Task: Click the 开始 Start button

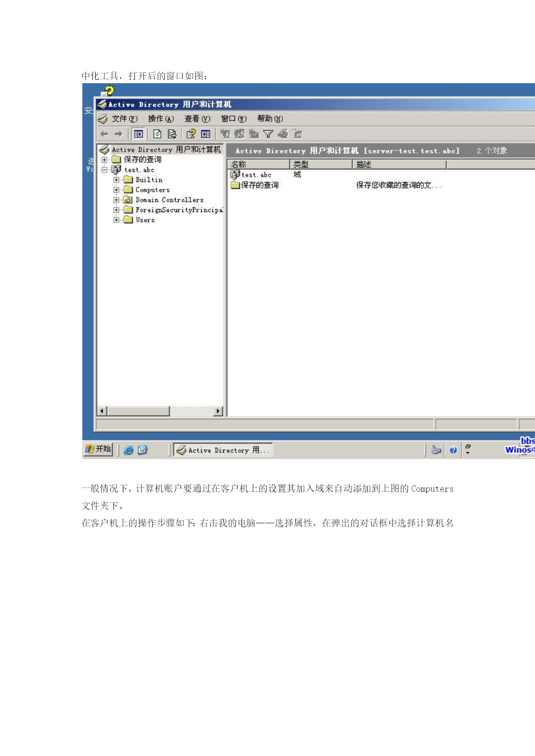Action: click(x=99, y=449)
